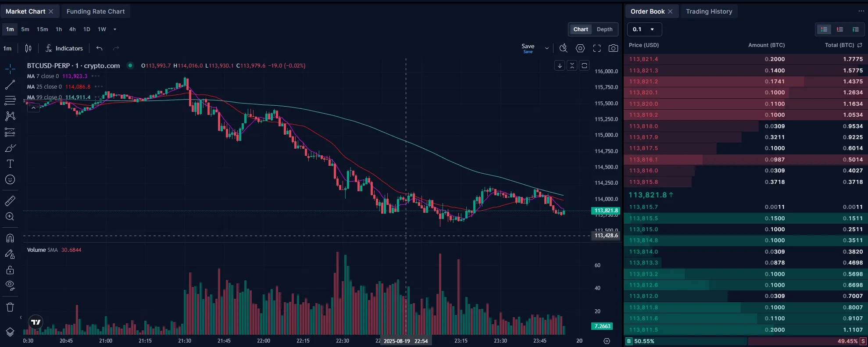Enter fullscreen chart mode
This screenshot has height=347, width=868.
pyautogui.click(x=597, y=48)
